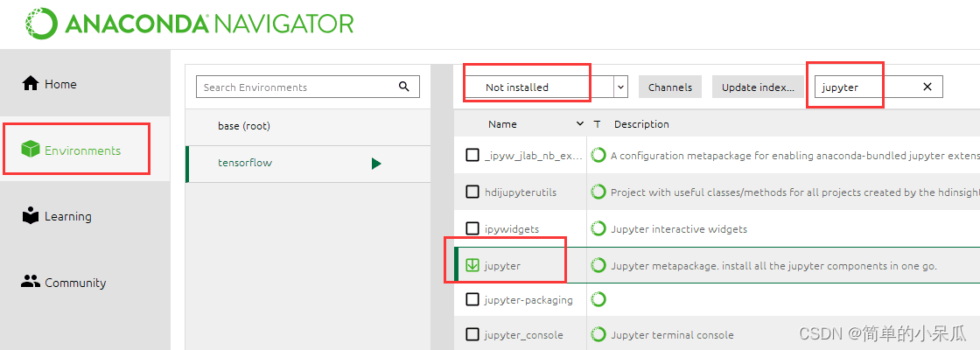The height and width of the screenshot is (350, 980).
Task: Click the jupyter_console row type icon
Action: coord(598,334)
